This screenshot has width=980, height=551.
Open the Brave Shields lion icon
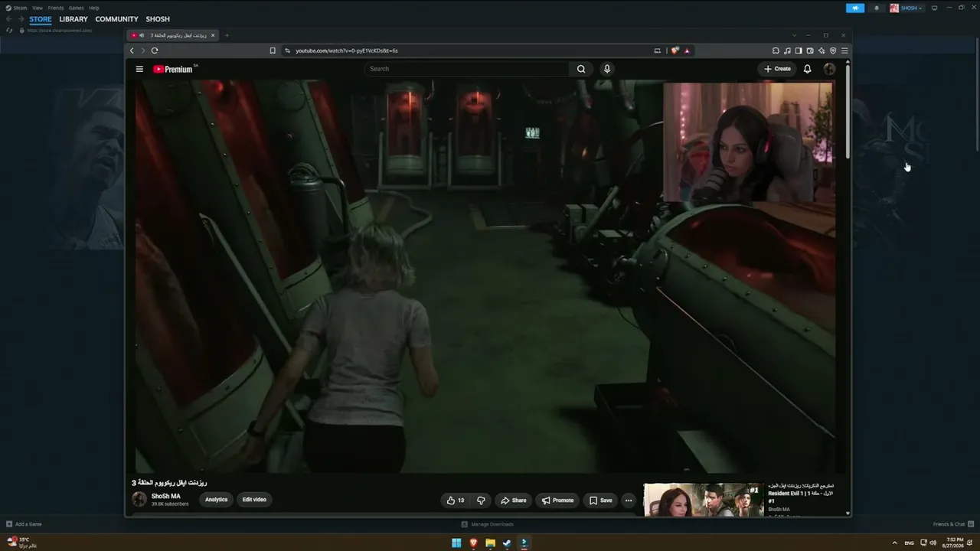tap(675, 51)
